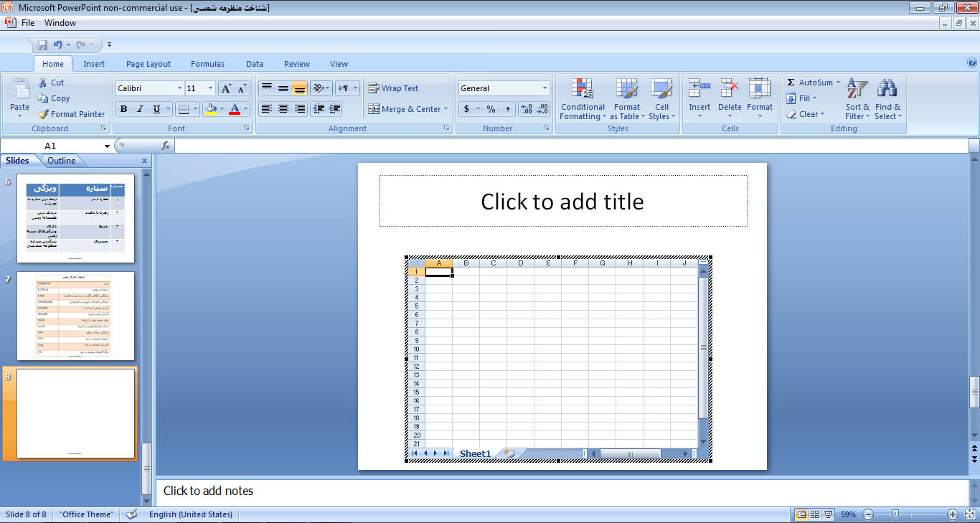This screenshot has height=523, width=980.
Task: Expand the AutoSum dropdown arrow
Action: click(x=838, y=83)
